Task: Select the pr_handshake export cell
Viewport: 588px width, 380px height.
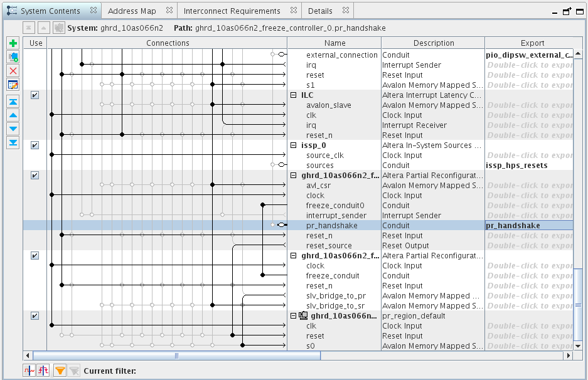Action: (528, 226)
